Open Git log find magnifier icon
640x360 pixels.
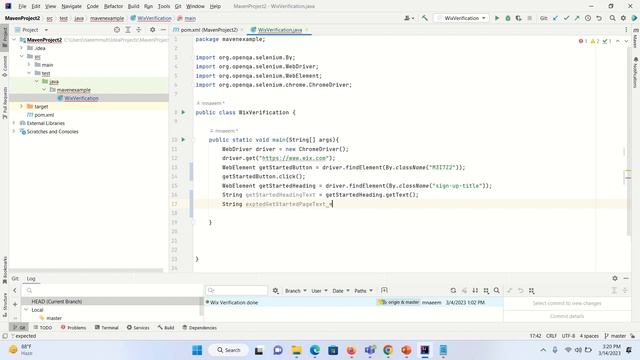click(497, 291)
